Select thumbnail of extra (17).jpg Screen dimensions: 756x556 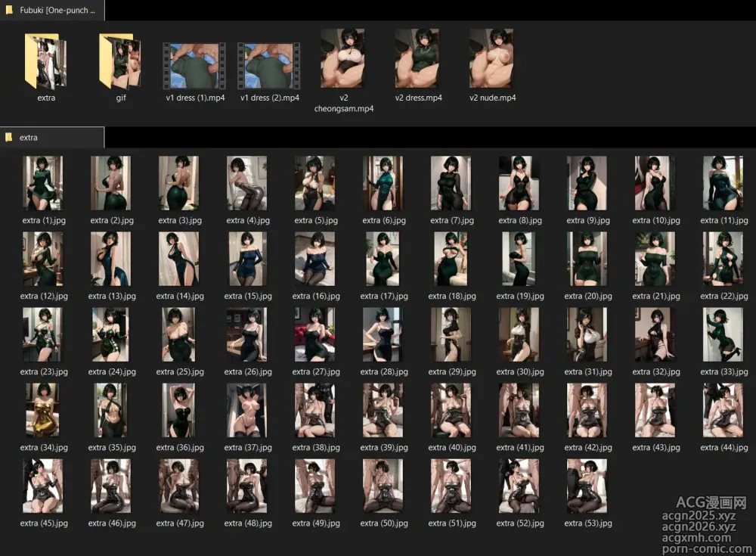click(x=383, y=259)
